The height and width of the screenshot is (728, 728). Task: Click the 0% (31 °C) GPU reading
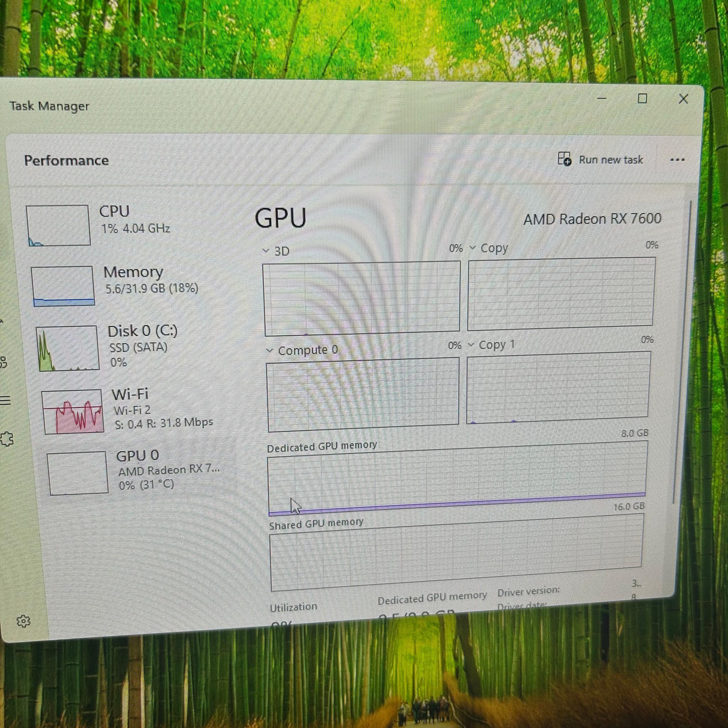point(146,485)
